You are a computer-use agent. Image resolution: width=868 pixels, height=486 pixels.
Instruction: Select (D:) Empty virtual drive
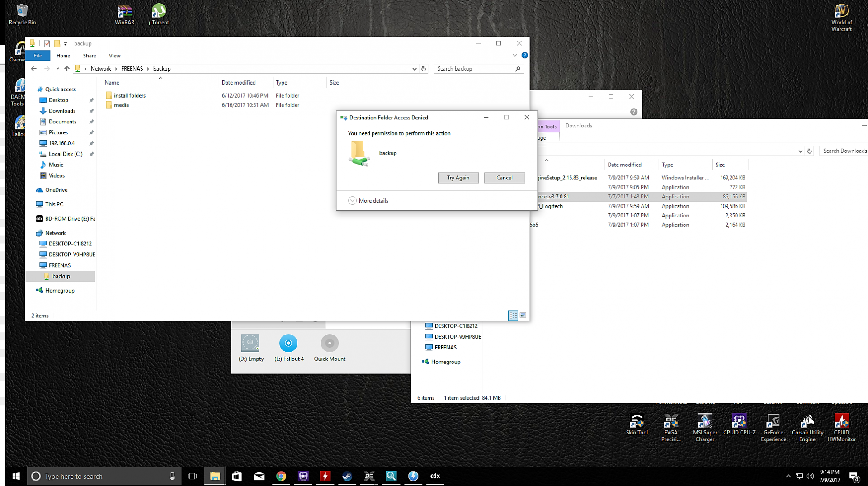tap(251, 348)
